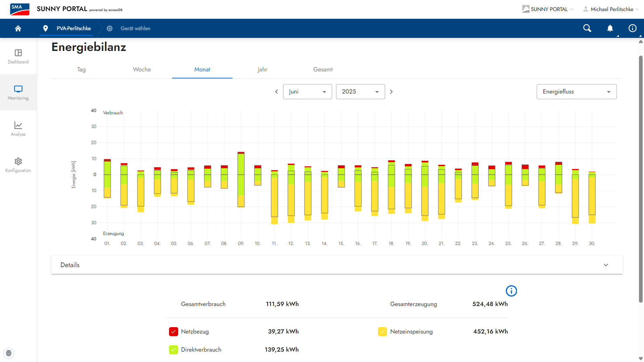
Task: Switch to the Jahr tab
Action: [262, 69]
